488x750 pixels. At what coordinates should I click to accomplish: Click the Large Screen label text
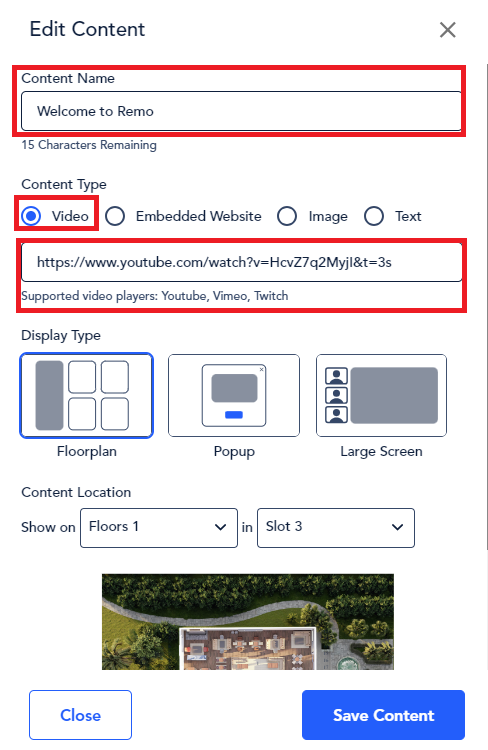point(381,451)
